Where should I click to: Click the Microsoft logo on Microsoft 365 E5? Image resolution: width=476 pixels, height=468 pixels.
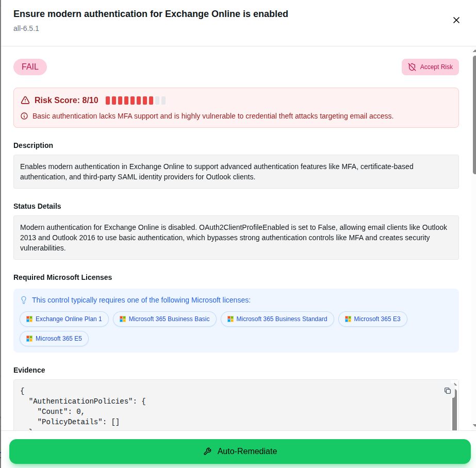pyautogui.click(x=29, y=339)
